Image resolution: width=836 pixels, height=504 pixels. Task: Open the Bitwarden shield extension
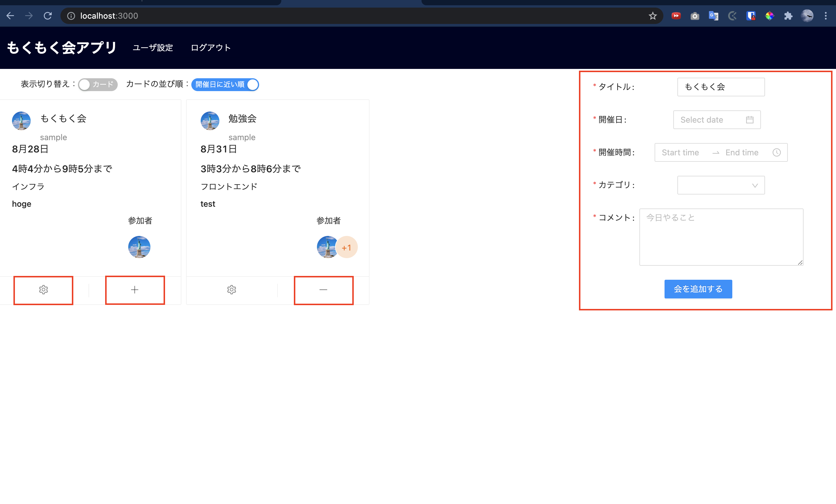tap(751, 16)
